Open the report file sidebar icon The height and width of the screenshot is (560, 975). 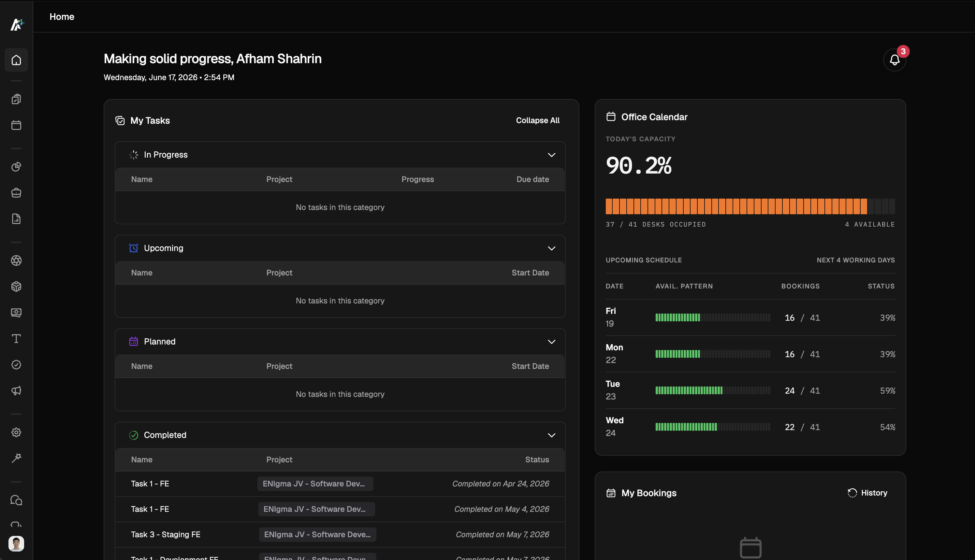[16, 219]
